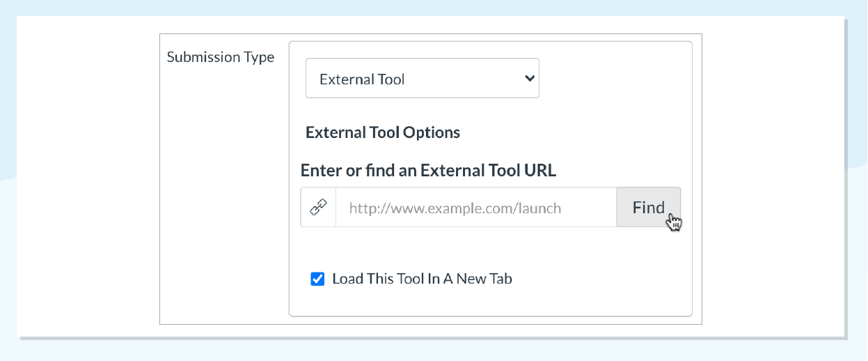The width and height of the screenshot is (868, 361).
Task: Select the word 'Find' on the gray button
Action: coord(648,207)
